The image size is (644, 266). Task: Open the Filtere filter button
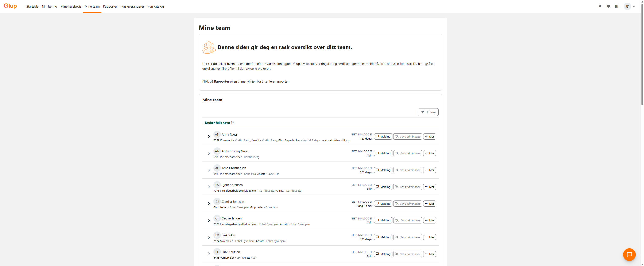(x=428, y=112)
